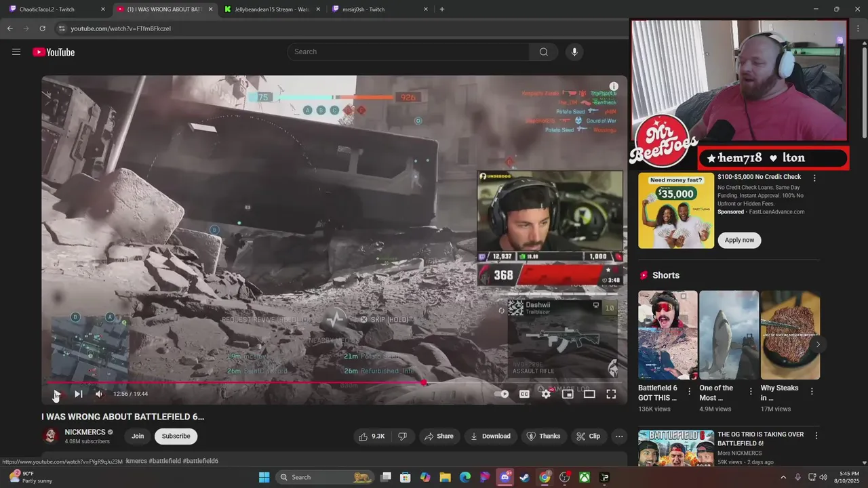This screenshot has height=488, width=868.
Task: Focus the YouTube search box
Action: coord(408,52)
